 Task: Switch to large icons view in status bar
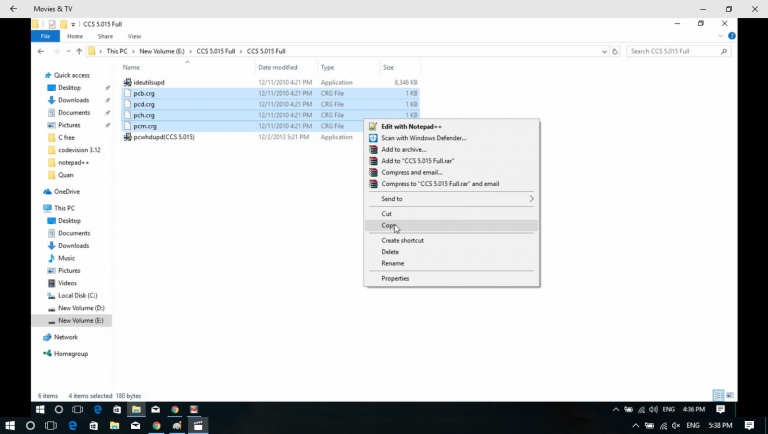click(728, 396)
